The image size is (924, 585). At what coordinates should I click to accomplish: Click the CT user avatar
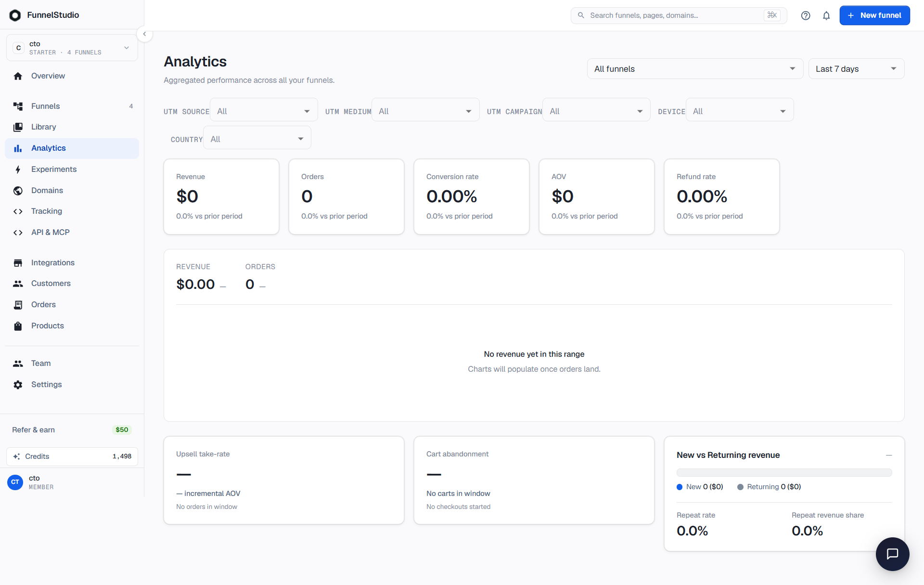click(x=15, y=482)
